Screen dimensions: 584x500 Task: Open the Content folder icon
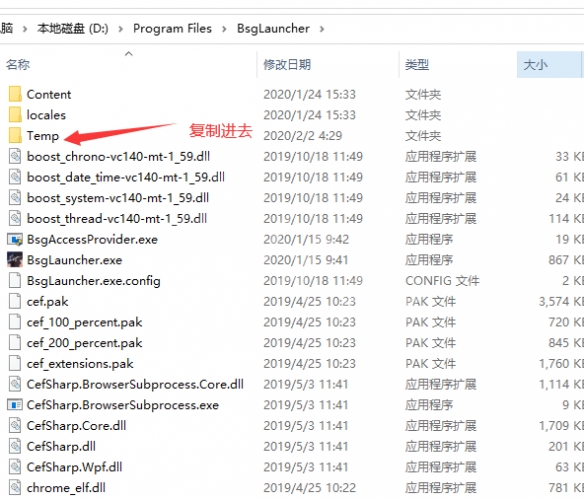tap(15, 94)
